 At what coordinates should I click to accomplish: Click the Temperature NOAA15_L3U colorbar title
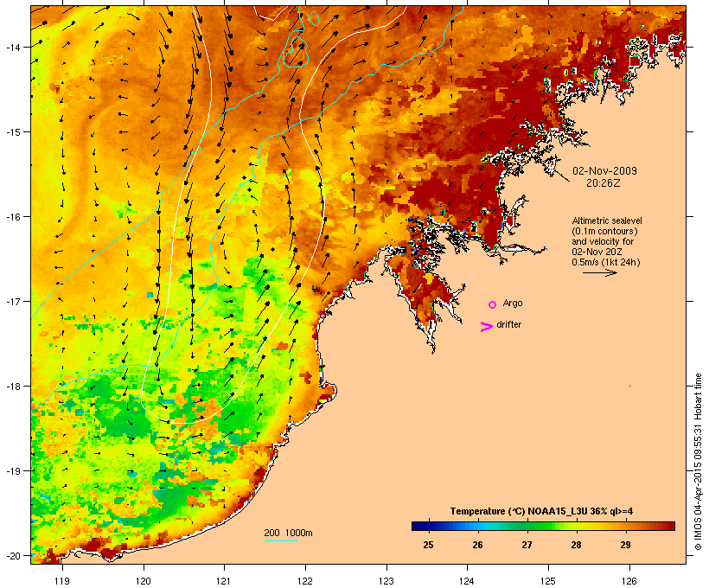click(x=541, y=512)
